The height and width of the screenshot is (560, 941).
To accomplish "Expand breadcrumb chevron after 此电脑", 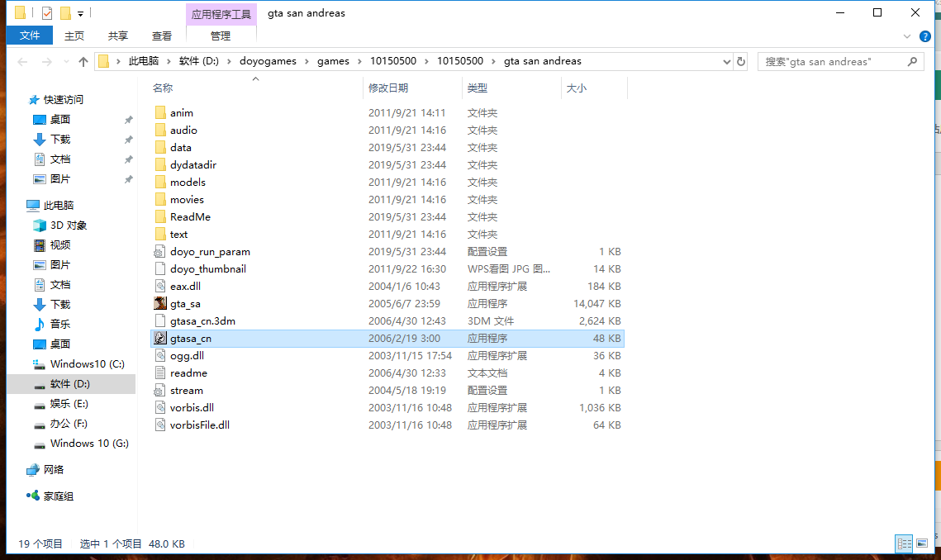I will (169, 61).
